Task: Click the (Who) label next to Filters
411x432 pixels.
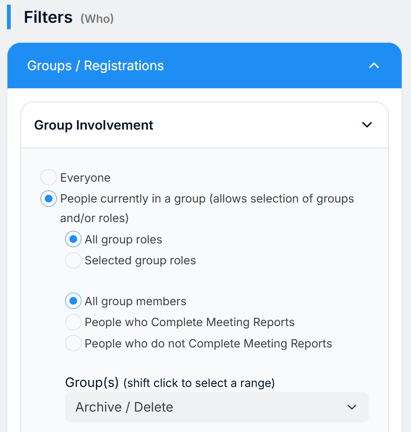Action: click(97, 19)
